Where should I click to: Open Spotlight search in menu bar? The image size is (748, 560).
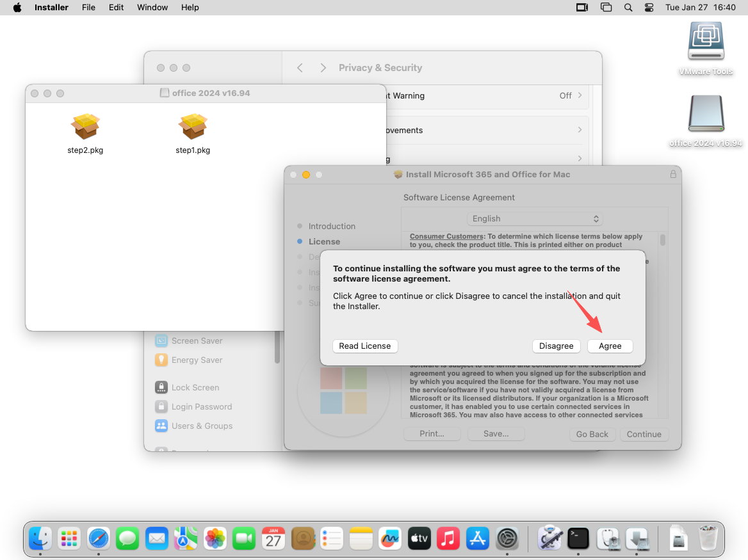coord(628,8)
